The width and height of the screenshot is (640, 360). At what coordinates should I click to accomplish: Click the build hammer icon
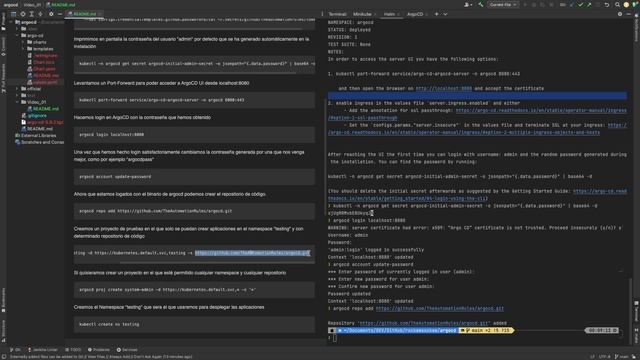[481, 4]
